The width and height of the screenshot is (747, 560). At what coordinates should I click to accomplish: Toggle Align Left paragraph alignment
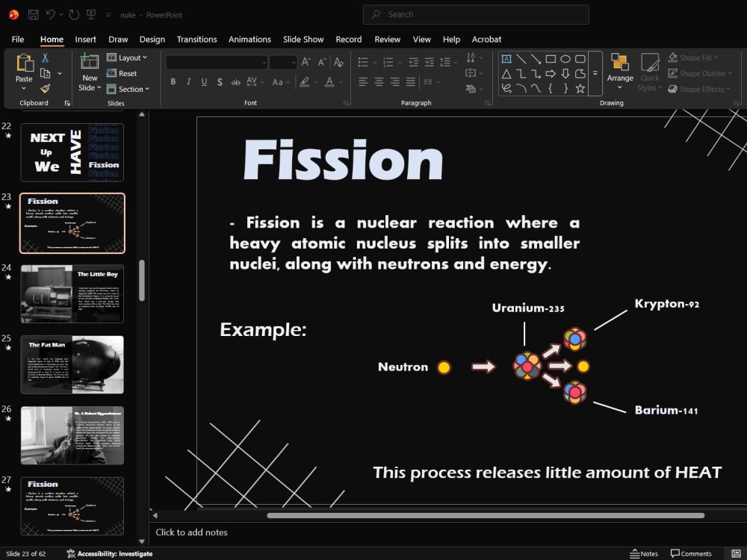click(363, 82)
